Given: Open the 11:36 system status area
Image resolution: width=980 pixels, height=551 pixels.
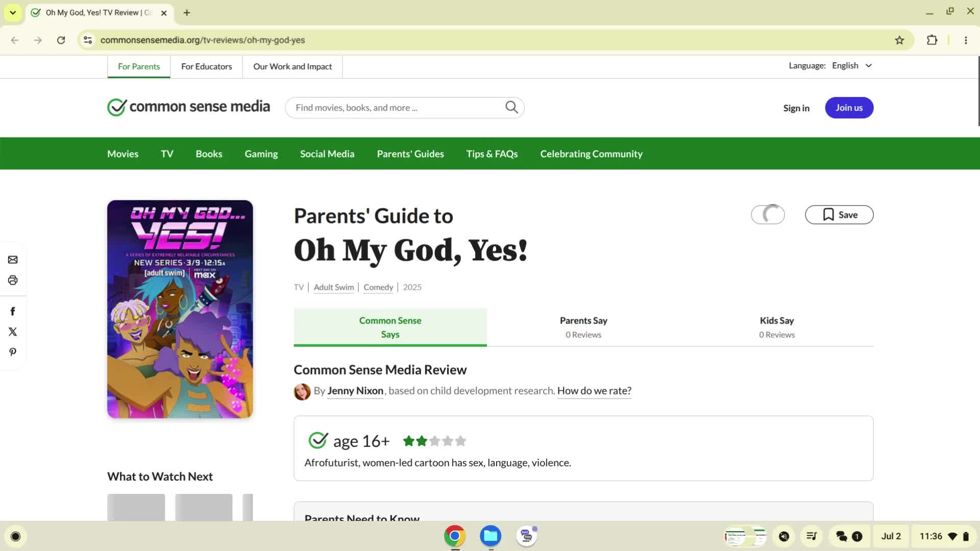Looking at the screenshot, I should pyautogui.click(x=944, y=536).
